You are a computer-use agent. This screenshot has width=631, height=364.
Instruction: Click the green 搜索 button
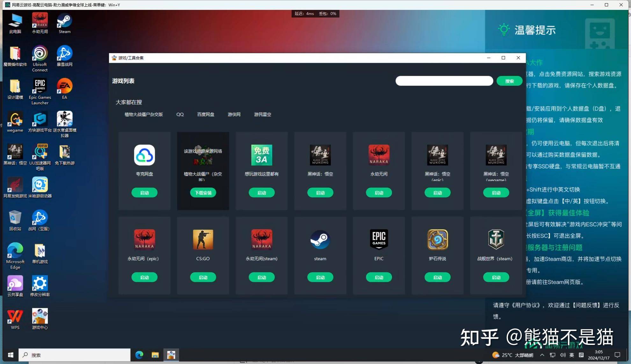coord(509,81)
